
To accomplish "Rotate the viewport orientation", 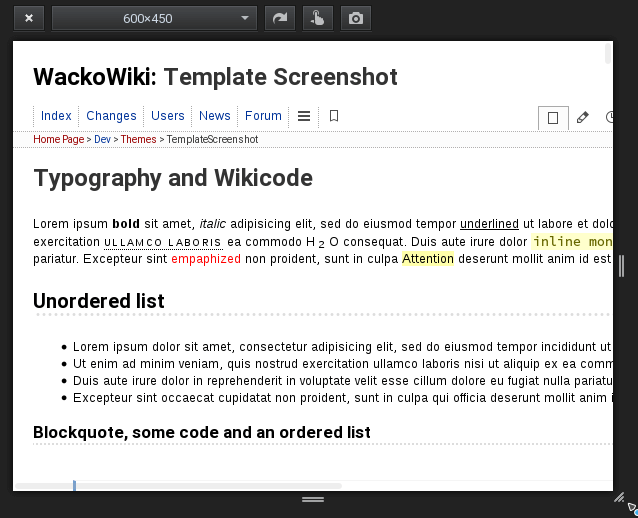I will (x=279, y=18).
